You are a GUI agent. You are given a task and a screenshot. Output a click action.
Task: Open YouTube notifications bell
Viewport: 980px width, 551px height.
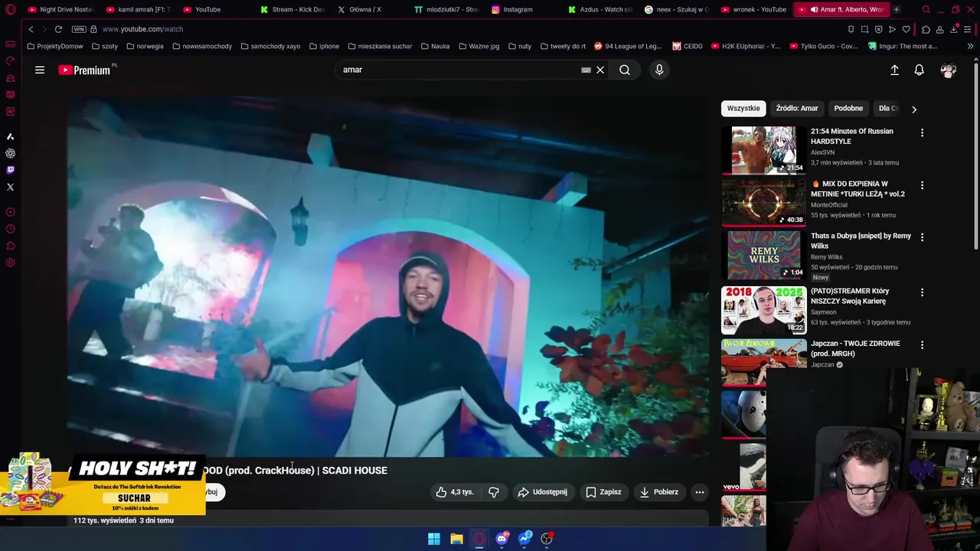pos(920,70)
